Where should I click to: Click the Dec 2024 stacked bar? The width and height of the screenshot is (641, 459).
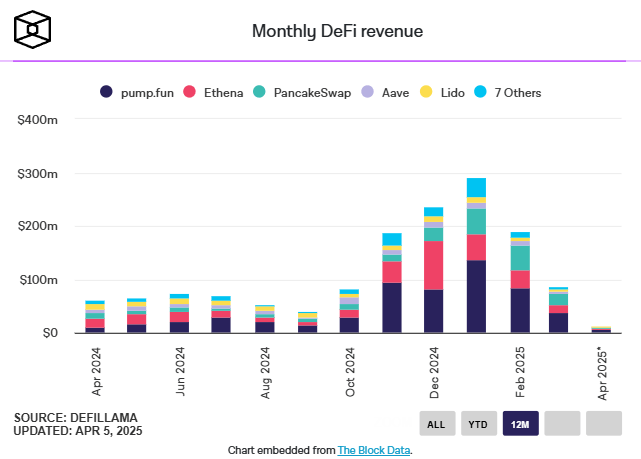[433, 270]
